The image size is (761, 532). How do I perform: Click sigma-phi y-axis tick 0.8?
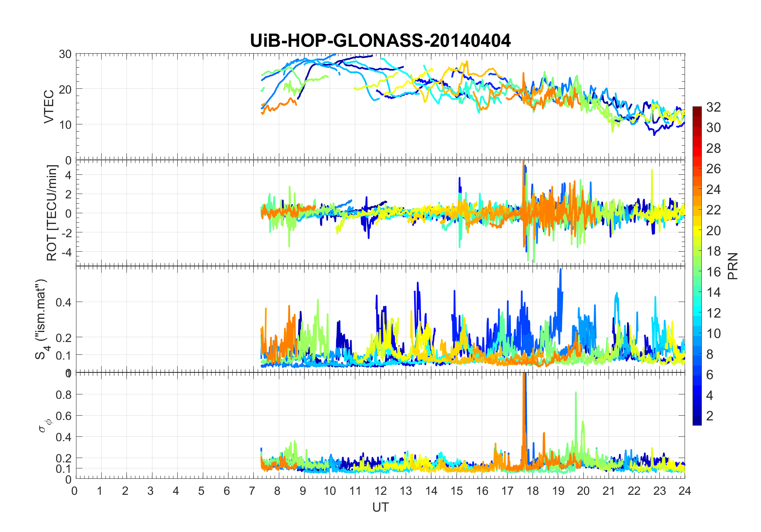coord(64,395)
